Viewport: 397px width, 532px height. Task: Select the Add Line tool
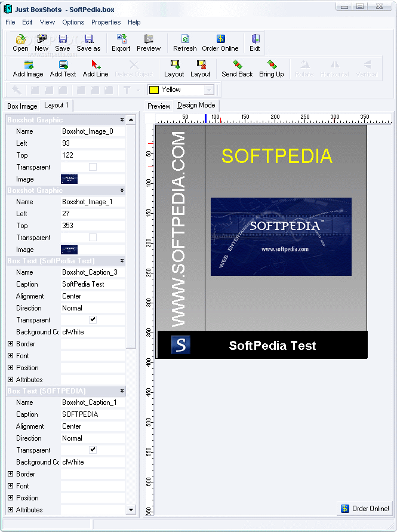coord(96,69)
